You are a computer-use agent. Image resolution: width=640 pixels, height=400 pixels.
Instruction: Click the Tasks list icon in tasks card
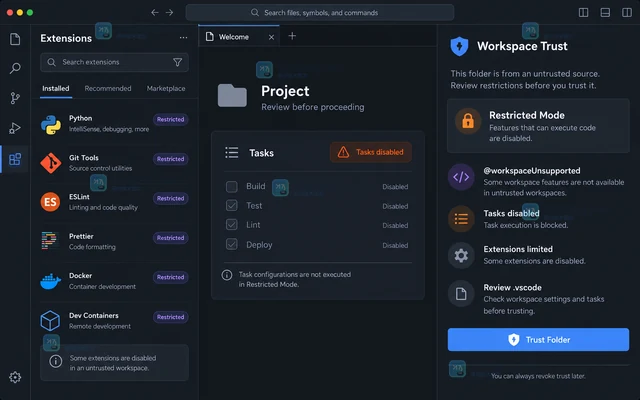click(232, 153)
